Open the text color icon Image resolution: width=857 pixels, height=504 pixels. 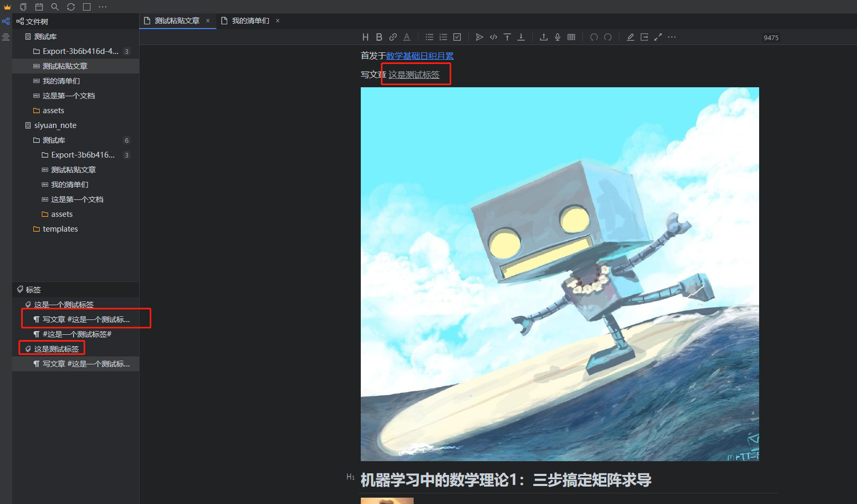[x=407, y=37]
